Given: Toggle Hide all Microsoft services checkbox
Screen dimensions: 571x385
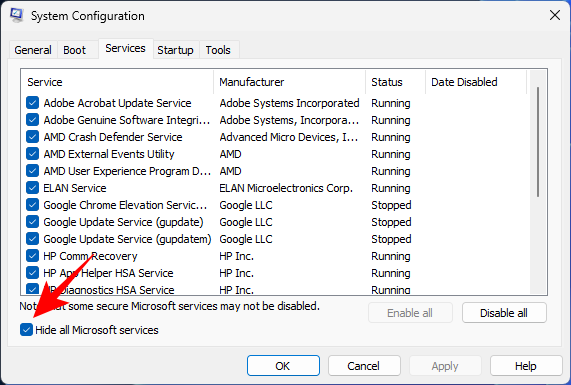Looking at the screenshot, I should tap(26, 330).
